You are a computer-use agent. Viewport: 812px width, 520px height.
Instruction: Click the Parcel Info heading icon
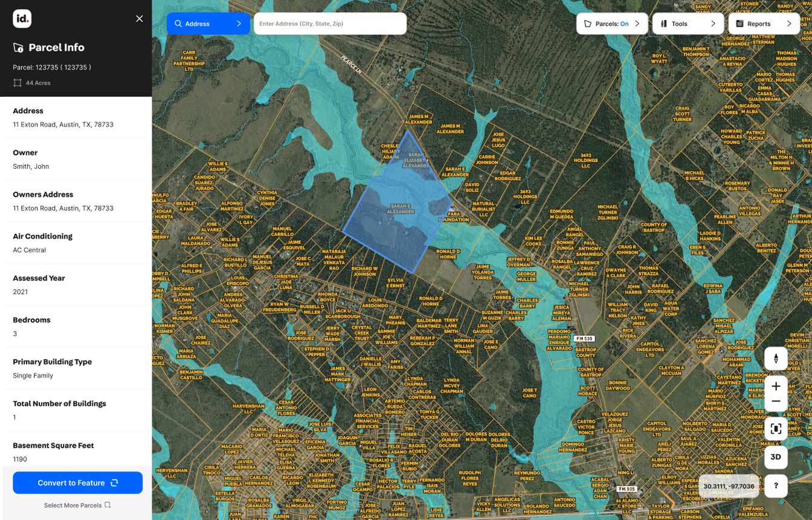18,48
